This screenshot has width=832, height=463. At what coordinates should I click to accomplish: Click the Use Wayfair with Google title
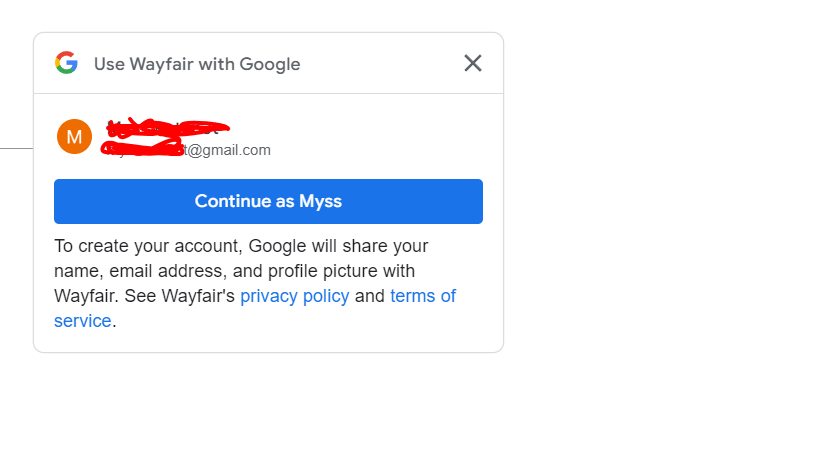click(197, 64)
